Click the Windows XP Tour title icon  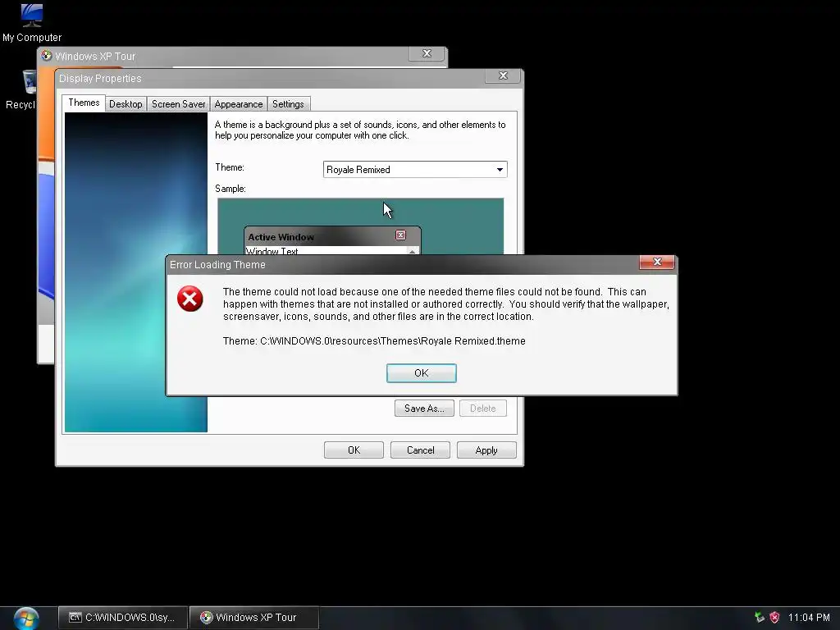(47, 56)
